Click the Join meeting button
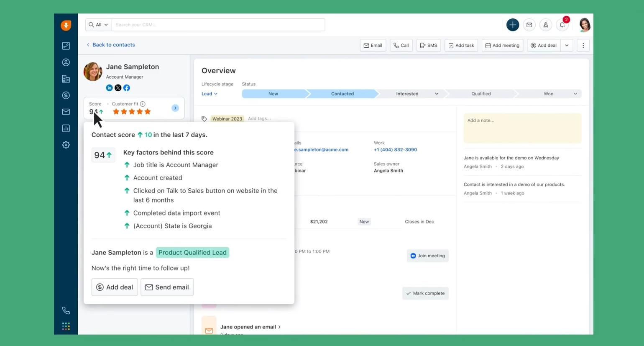The width and height of the screenshot is (644, 346). click(427, 256)
